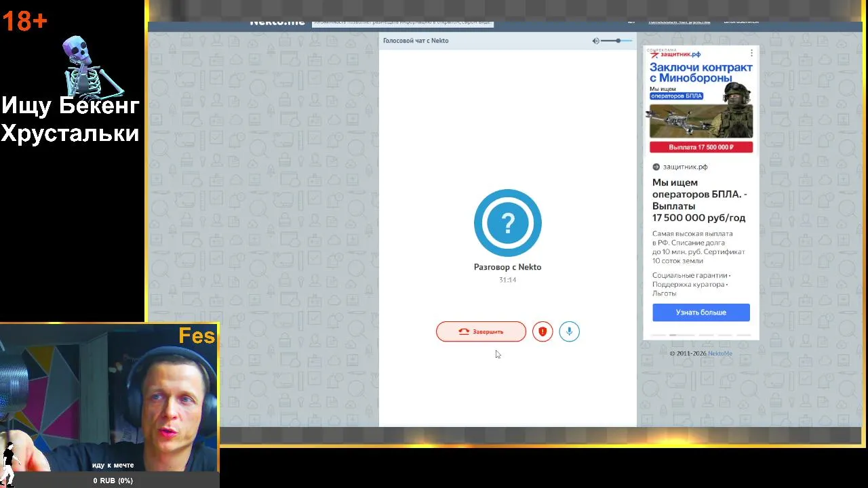Click the streamer webcam overlay
Image resolution: width=868 pixels, height=488 pixels.
pos(108,398)
